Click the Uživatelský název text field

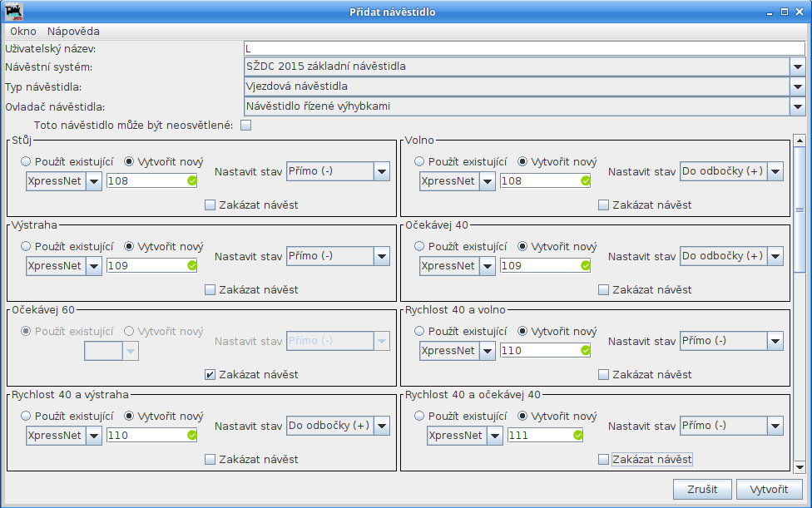pyautogui.click(x=524, y=49)
